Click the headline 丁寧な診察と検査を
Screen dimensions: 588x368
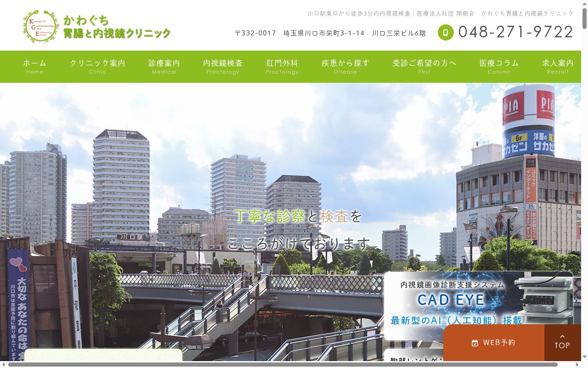299,216
